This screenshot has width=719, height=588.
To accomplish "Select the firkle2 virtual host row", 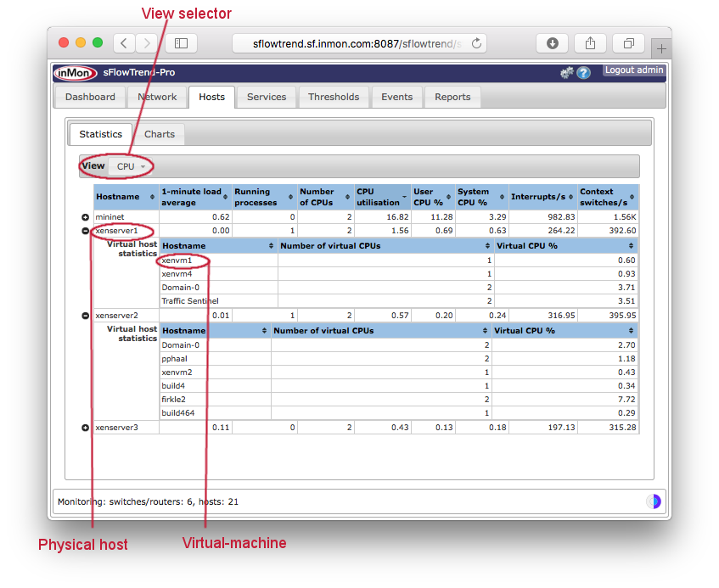I will 398,399.
